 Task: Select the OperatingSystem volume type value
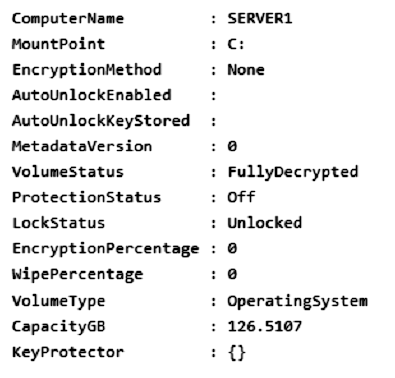297,302
